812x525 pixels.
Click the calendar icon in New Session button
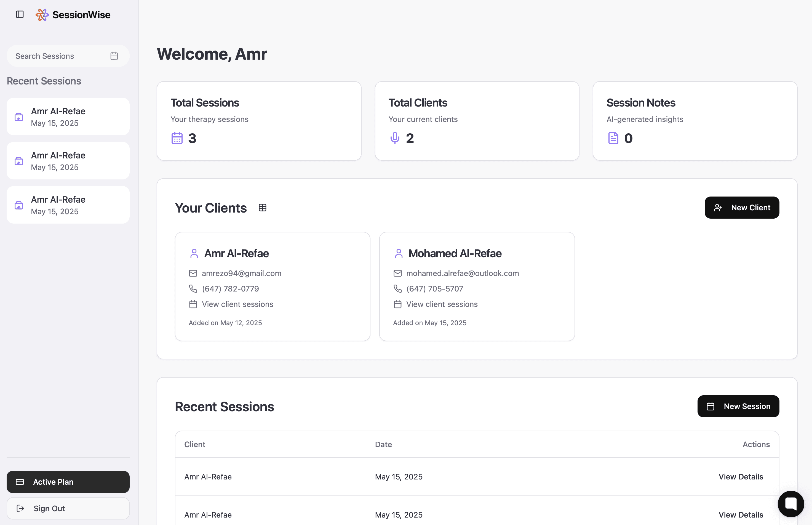pyautogui.click(x=710, y=406)
